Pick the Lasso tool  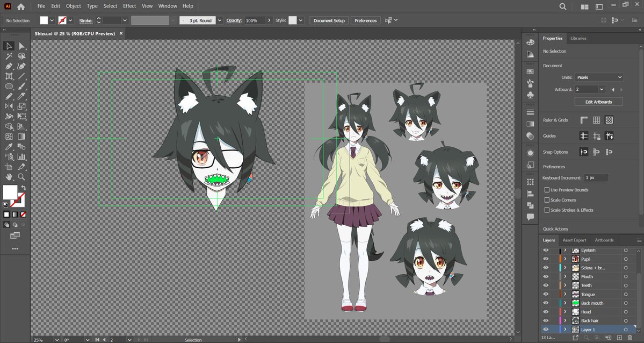pos(21,56)
